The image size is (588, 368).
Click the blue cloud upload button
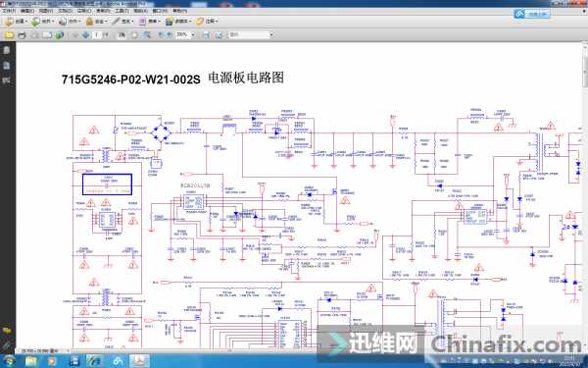point(532,14)
